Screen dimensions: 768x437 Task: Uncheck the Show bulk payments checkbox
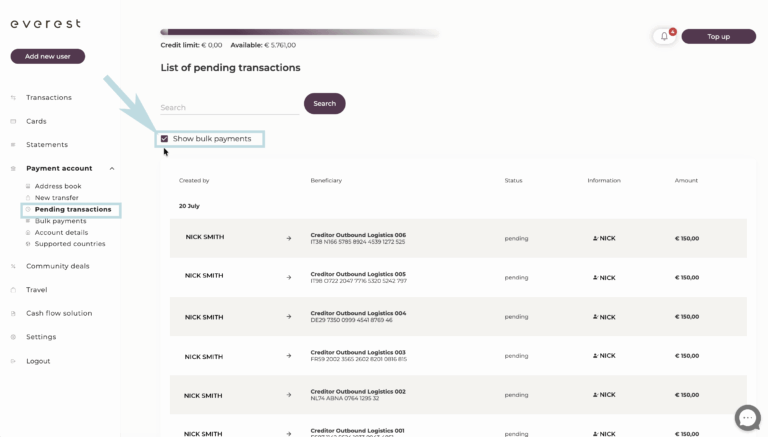[x=165, y=139]
